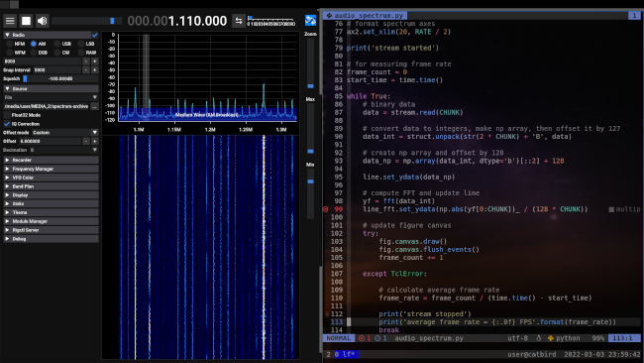Click the Offset value input field

(x=51, y=141)
